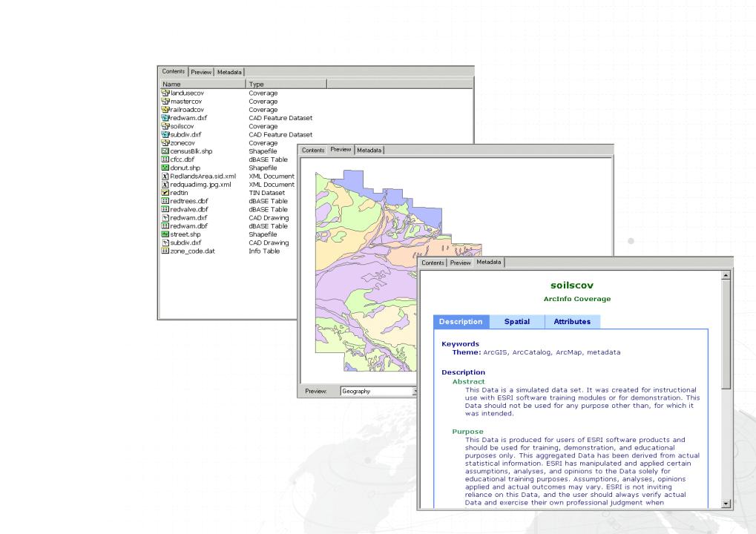Click the censusBlk.shp shapefile icon
This screenshot has width=756, height=534.
coord(165,151)
